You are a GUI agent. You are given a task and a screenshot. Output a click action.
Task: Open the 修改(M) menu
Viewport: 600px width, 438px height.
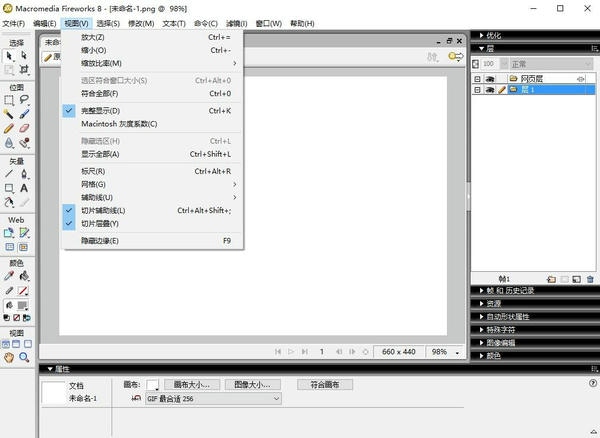tap(141, 24)
